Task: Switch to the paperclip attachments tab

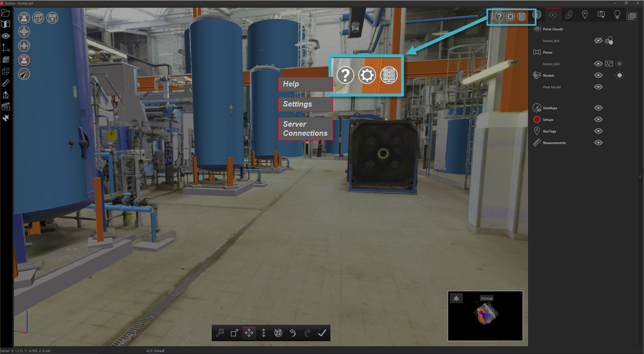Action: coord(569,15)
